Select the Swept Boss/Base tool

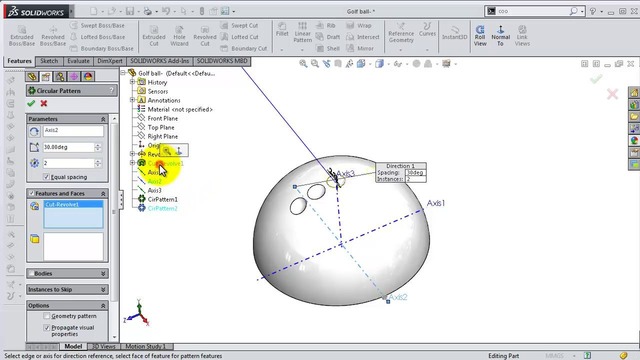pos(98,25)
